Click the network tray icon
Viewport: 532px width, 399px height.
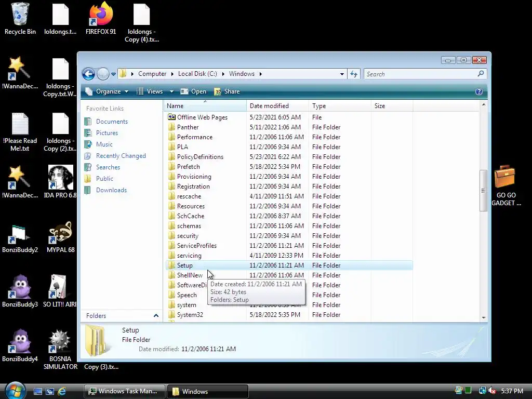pyautogui.click(x=482, y=391)
